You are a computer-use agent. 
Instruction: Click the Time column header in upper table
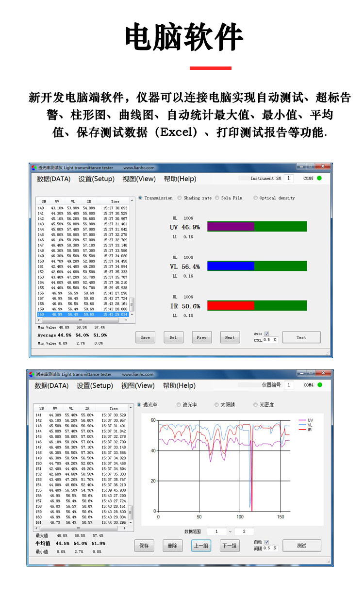pos(115,201)
